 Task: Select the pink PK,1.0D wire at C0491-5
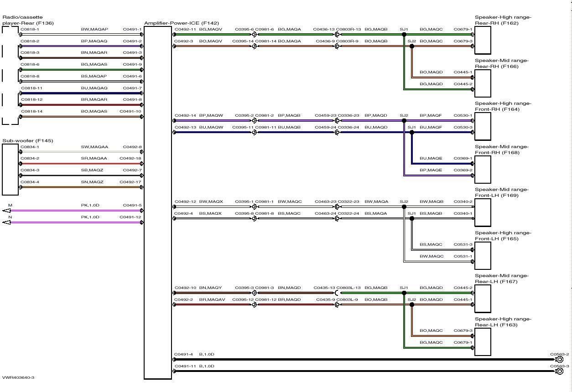(x=80, y=211)
